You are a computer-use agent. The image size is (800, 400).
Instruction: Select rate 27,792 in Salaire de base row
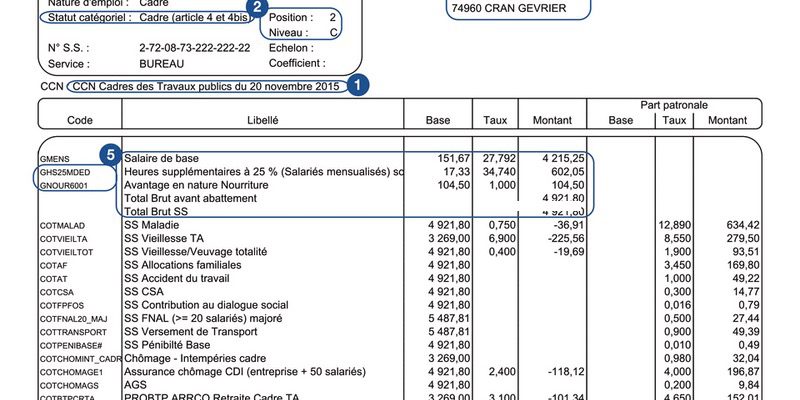click(499, 158)
